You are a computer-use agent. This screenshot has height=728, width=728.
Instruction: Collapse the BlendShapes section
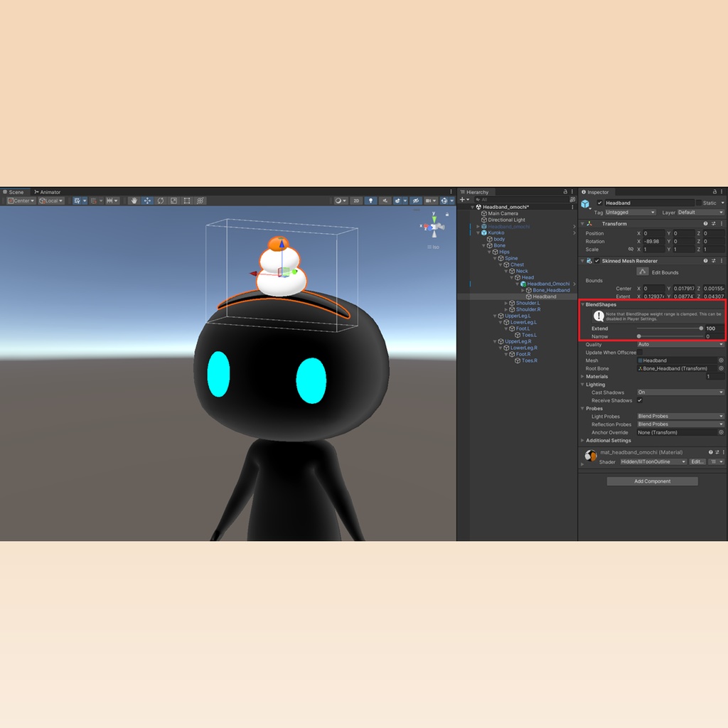[584, 304]
